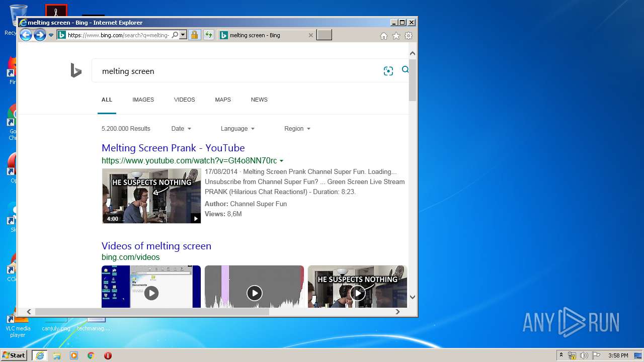Switch to the VIDEOS tab
Viewport: 644px width, 362px height.
point(185,100)
